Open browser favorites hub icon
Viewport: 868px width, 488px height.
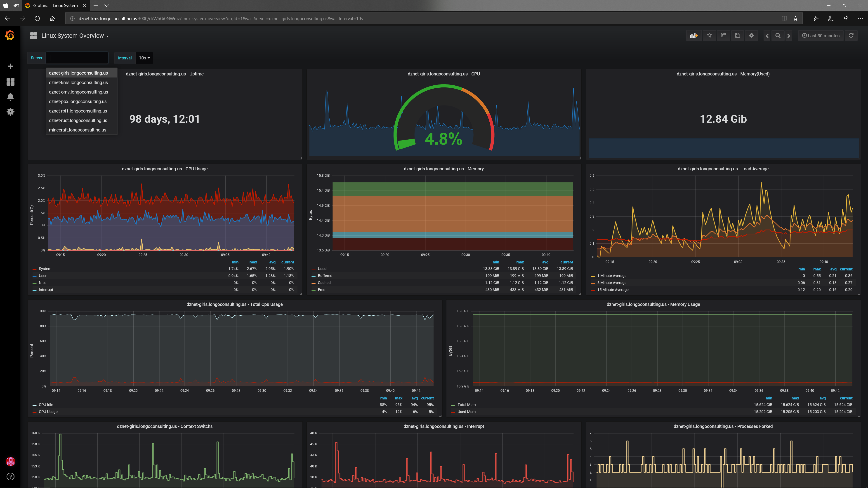point(816,19)
